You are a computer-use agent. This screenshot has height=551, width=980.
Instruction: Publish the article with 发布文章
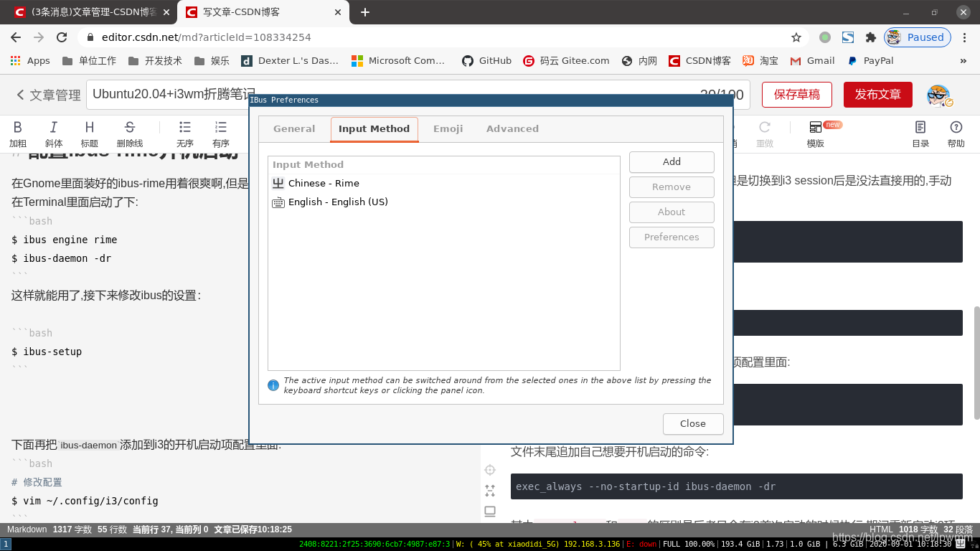[878, 95]
